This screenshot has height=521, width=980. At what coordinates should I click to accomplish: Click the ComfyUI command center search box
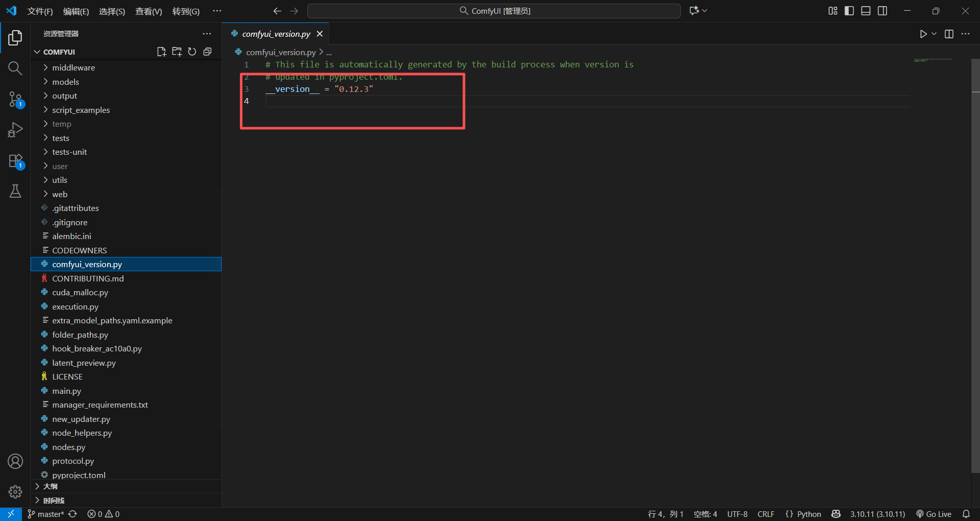click(494, 11)
